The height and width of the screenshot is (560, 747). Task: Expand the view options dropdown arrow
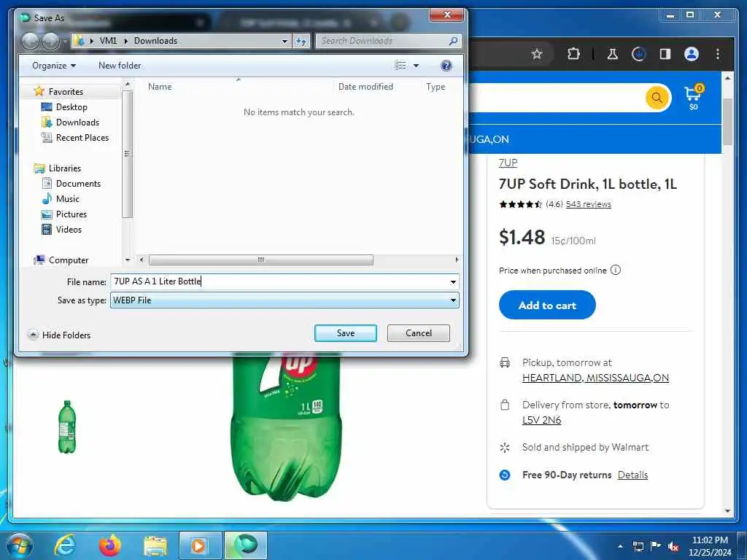[x=416, y=65]
